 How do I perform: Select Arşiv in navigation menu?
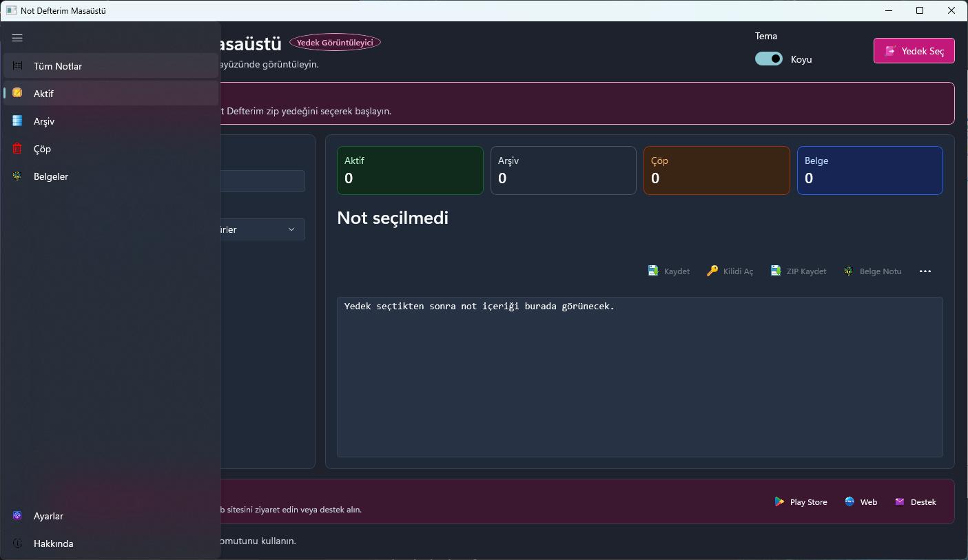(111, 121)
